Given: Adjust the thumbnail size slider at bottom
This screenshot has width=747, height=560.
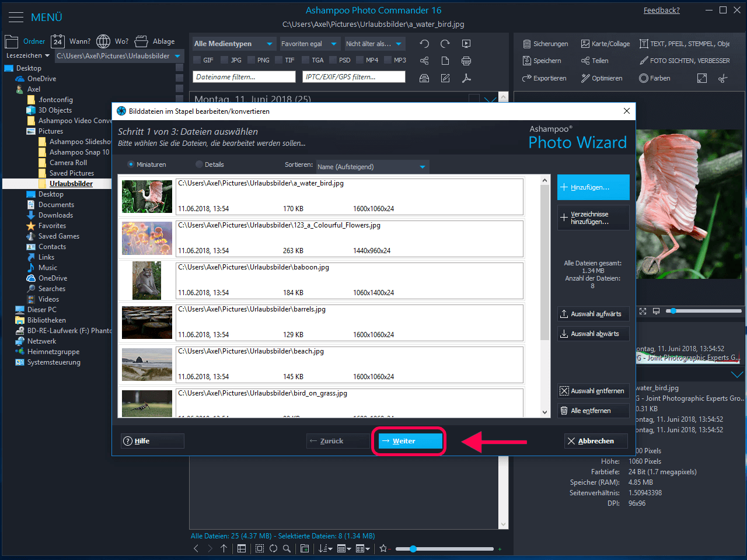Looking at the screenshot, I should tap(444, 549).
